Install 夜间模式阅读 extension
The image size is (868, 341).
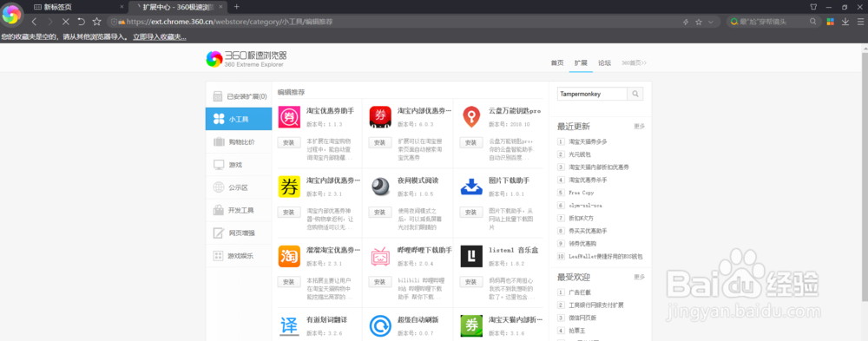(x=380, y=213)
